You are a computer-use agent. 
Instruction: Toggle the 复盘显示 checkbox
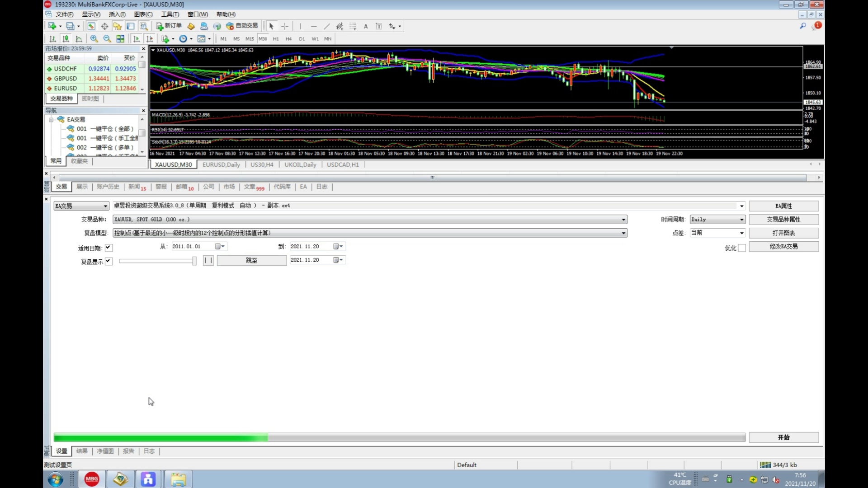point(108,261)
